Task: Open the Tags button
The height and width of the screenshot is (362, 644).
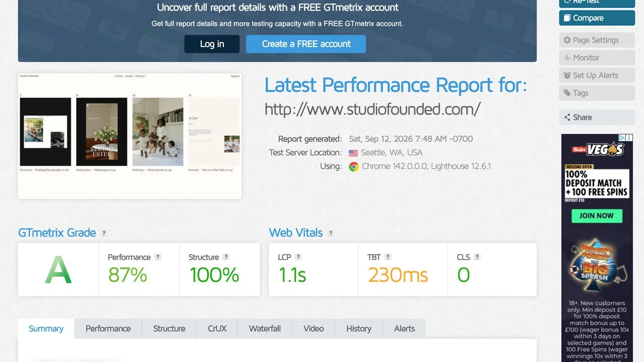Action: [x=597, y=93]
